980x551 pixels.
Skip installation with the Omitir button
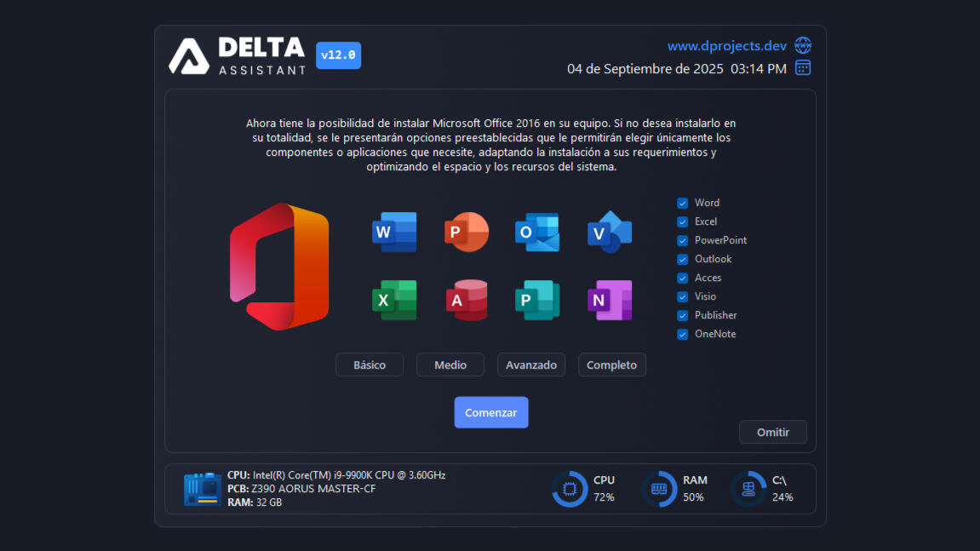coord(773,432)
